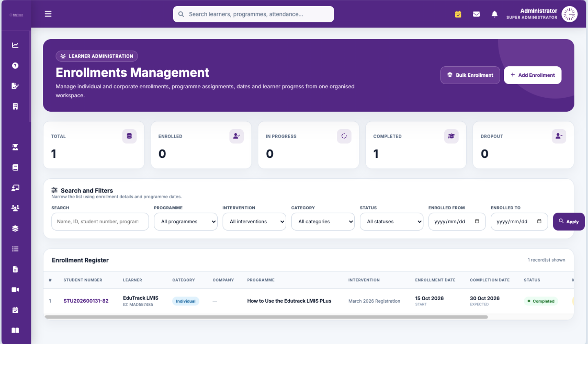Viewport: 588px width, 368px height.
Task: Click the Bulk Enrollment button
Action: pyautogui.click(x=470, y=75)
